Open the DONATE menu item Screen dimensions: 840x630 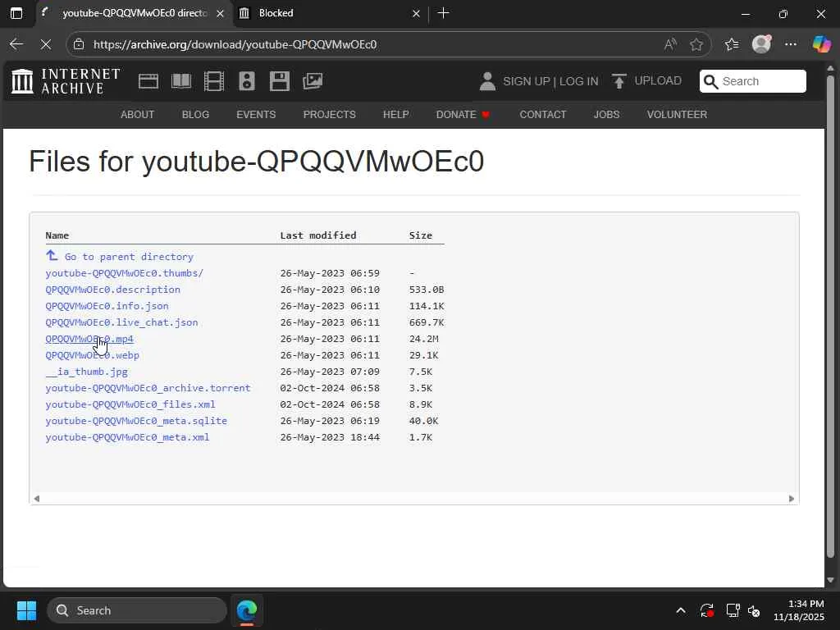point(463,115)
